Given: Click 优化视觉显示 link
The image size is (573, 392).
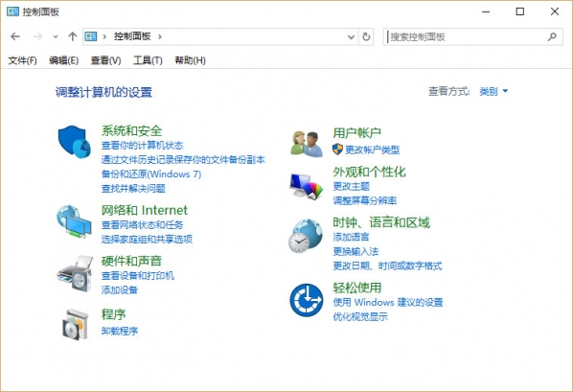Looking at the screenshot, I should [360, 316].
